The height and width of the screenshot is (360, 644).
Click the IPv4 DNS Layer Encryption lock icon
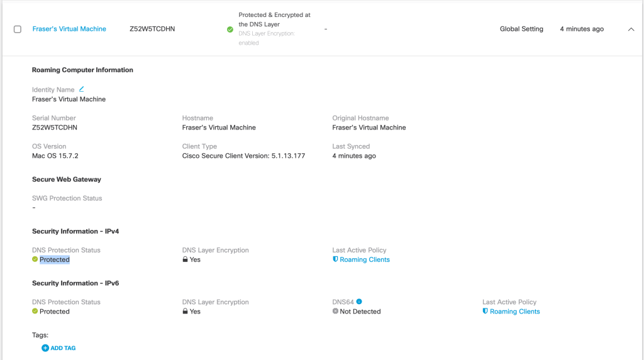186,259
